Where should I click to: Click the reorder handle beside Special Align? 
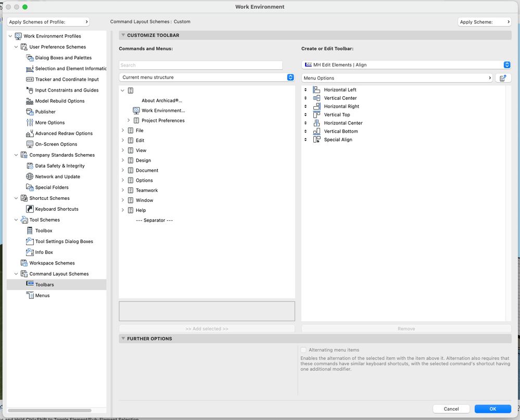[306, 139]
